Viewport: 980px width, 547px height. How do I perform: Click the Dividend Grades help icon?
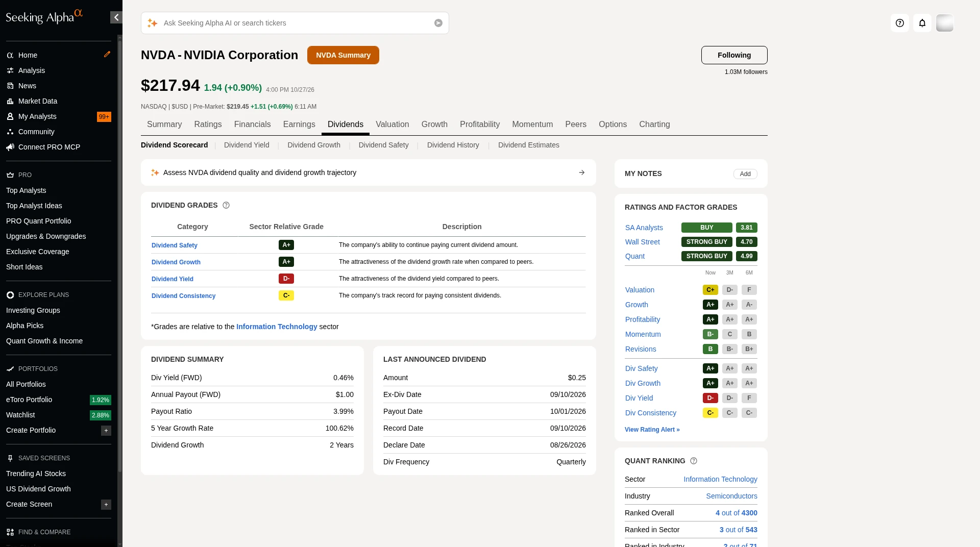(x=226, y=205)
